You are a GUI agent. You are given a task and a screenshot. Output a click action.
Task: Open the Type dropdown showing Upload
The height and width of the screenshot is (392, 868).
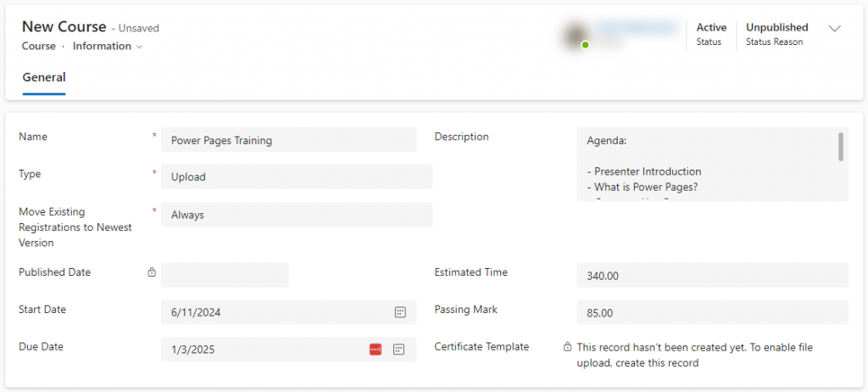(297, 176)
